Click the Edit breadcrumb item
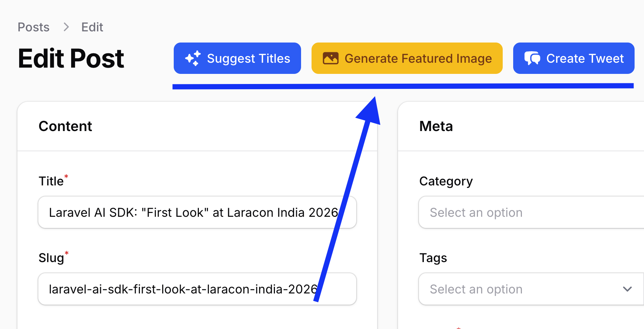Image resolution: width=644 pixels, height=329 pixels. click(92, 27)
